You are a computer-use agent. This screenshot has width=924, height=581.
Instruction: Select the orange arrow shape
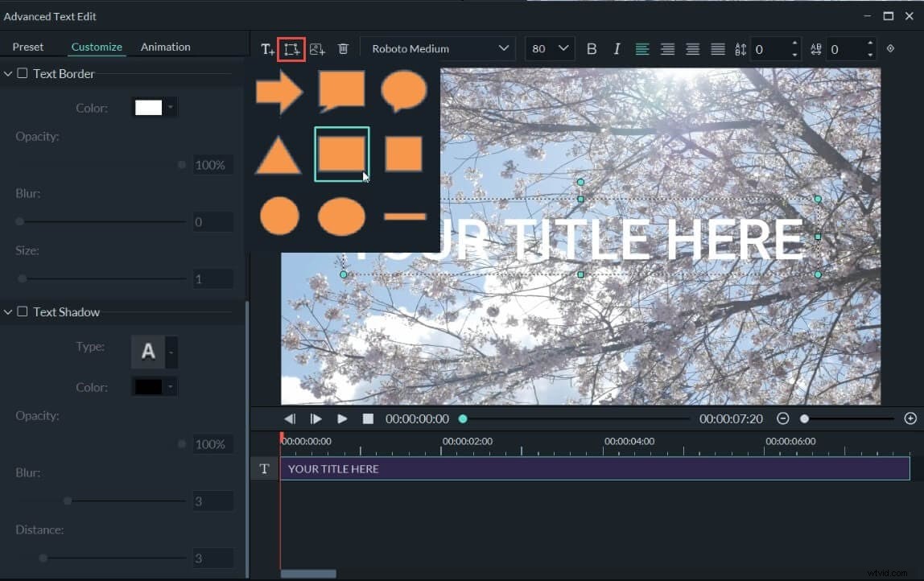[279, 92]
